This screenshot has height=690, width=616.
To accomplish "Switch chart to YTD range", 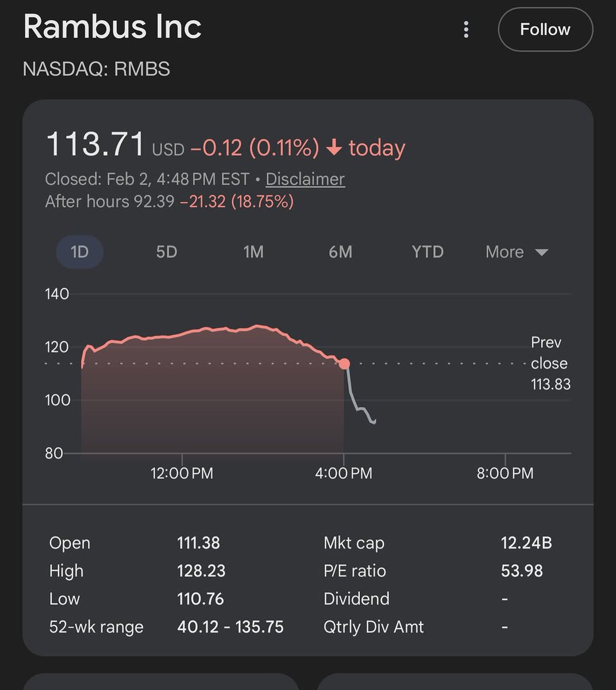I will point(428,252).
